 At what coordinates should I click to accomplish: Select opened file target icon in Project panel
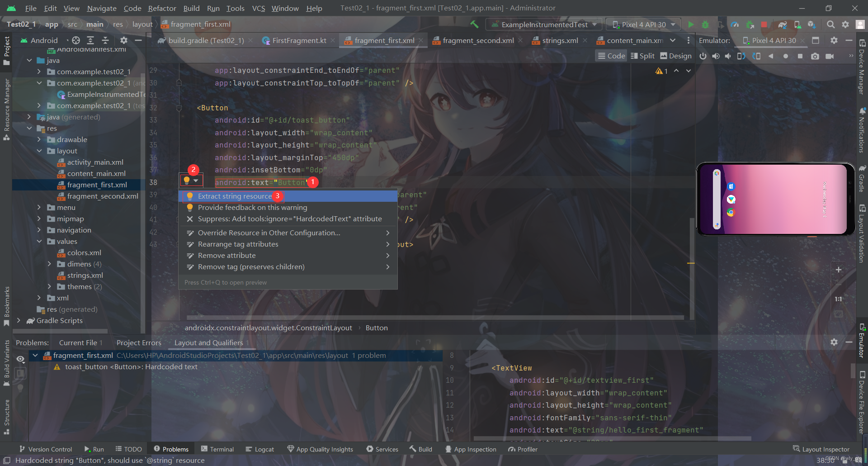[x=76, y=40]
